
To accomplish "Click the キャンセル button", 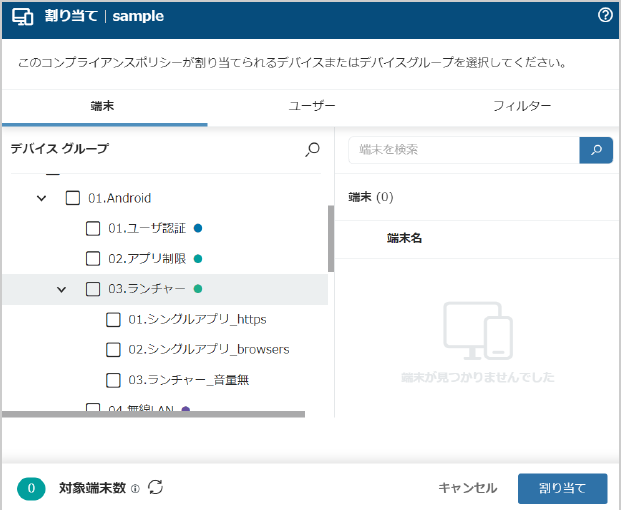I will point(467,488).
